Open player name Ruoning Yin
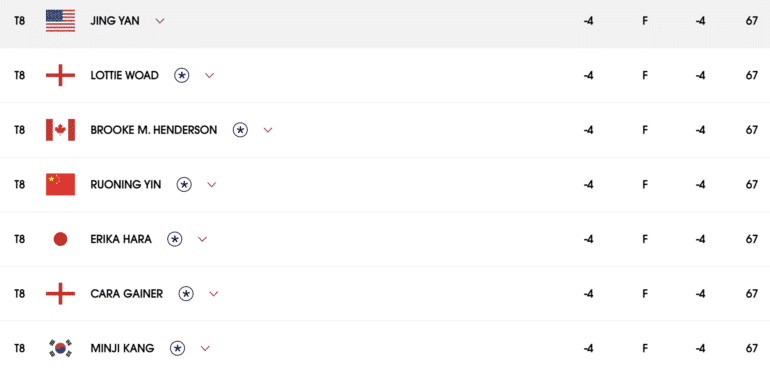This screenshot has width=770, height=372. tap(126, 185)
